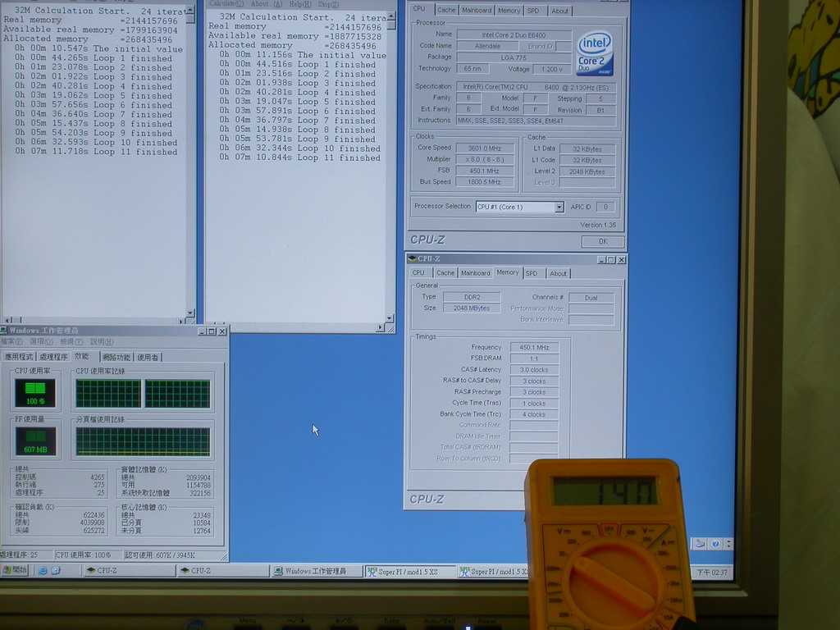Open the Start menu (開始)
Viewport: 840px width, 630px height.
point(15,570)
